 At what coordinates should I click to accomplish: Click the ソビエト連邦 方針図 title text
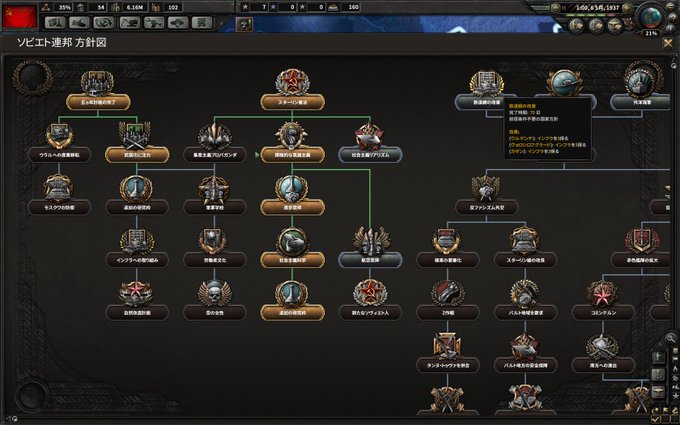(62, 42)
